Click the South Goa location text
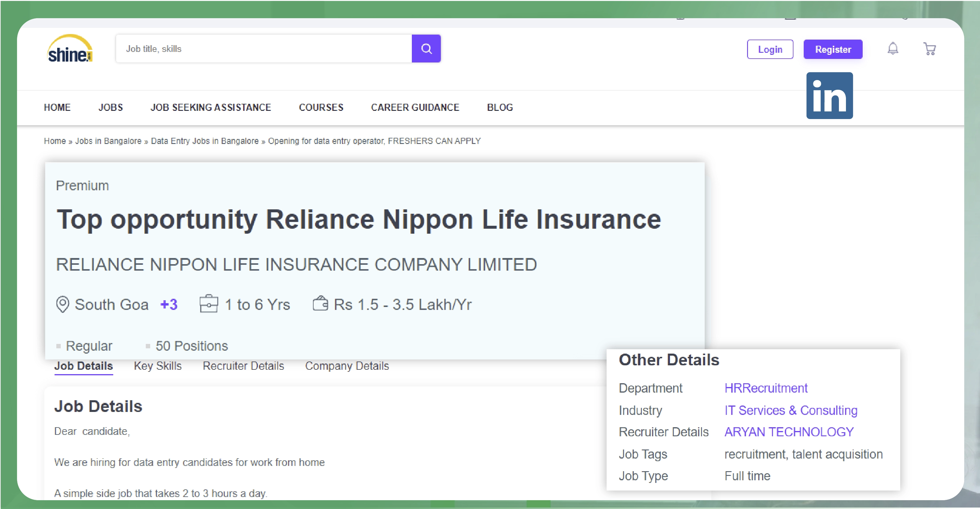Viewport: 980px width, 509px height. coord(111,304)
